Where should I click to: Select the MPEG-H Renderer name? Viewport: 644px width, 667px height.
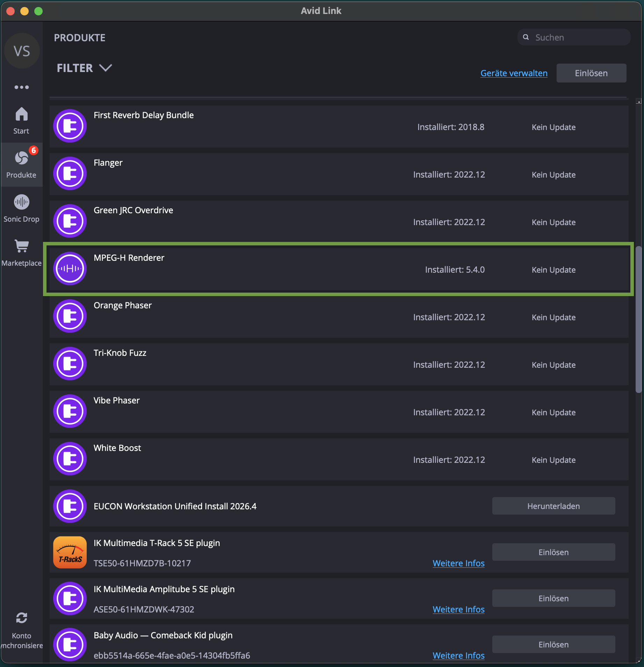click(x=129, y=258)
